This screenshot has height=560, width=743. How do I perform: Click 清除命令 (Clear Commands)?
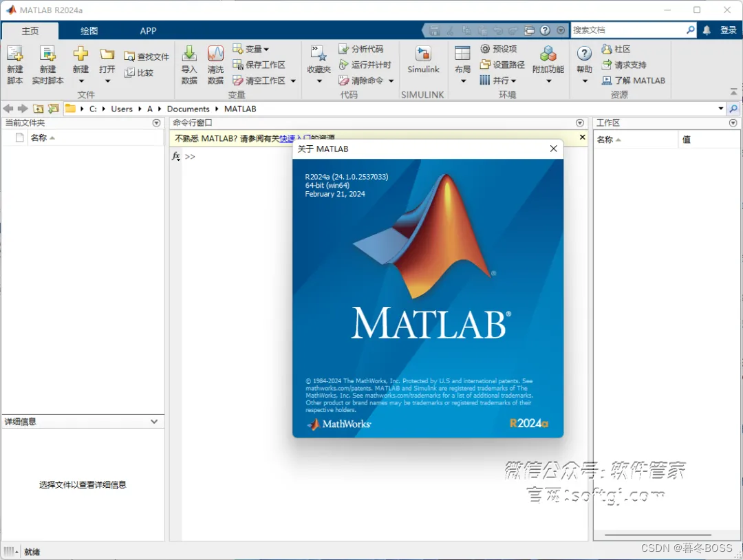[x=361, y=80]
